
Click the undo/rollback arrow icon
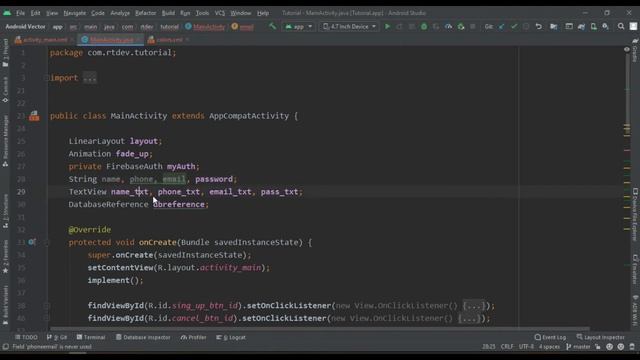539,27
